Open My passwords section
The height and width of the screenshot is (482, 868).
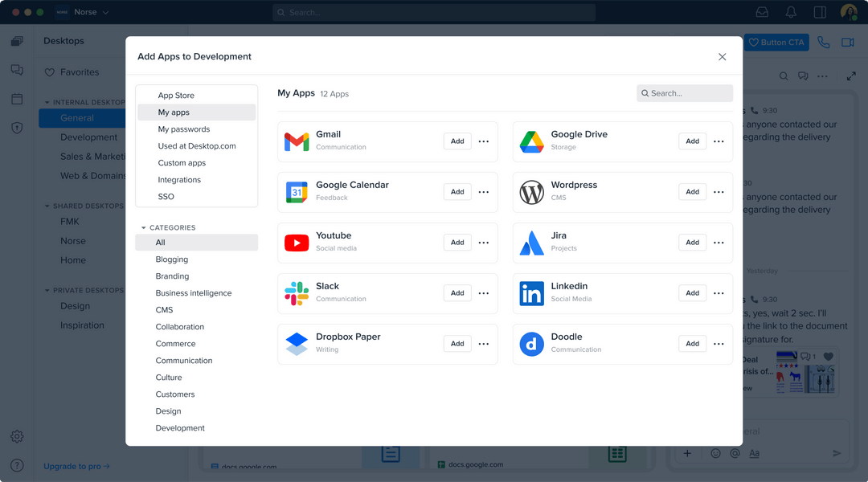(x=184, y=129)
